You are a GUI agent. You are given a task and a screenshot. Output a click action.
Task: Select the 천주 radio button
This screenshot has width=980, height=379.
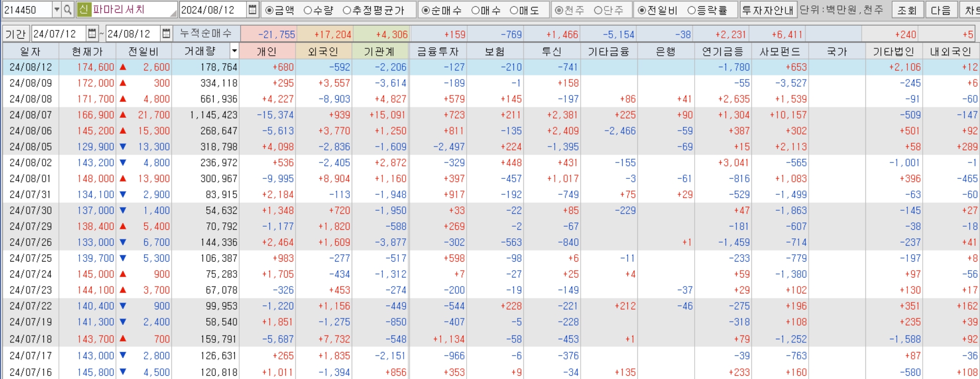[x=559, y=10]
